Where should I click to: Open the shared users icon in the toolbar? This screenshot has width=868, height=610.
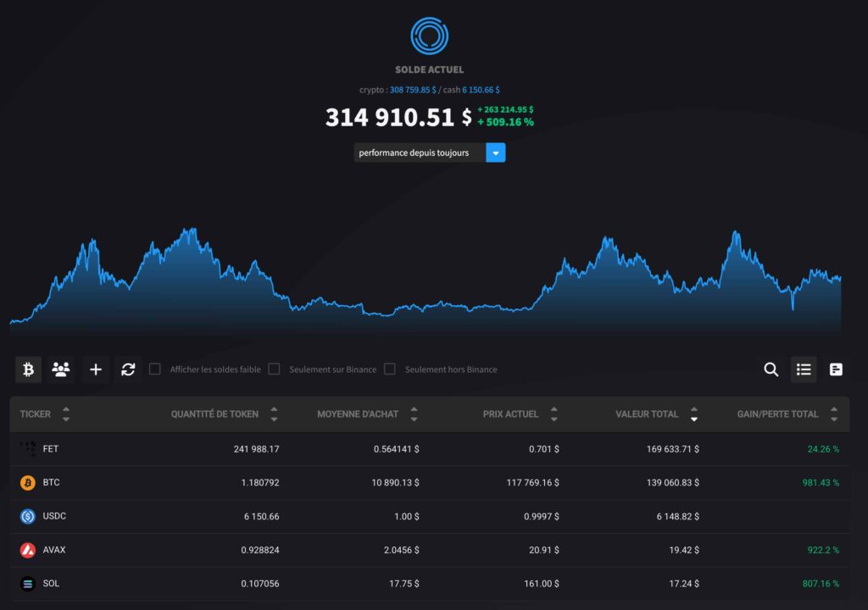pos(61,369)
